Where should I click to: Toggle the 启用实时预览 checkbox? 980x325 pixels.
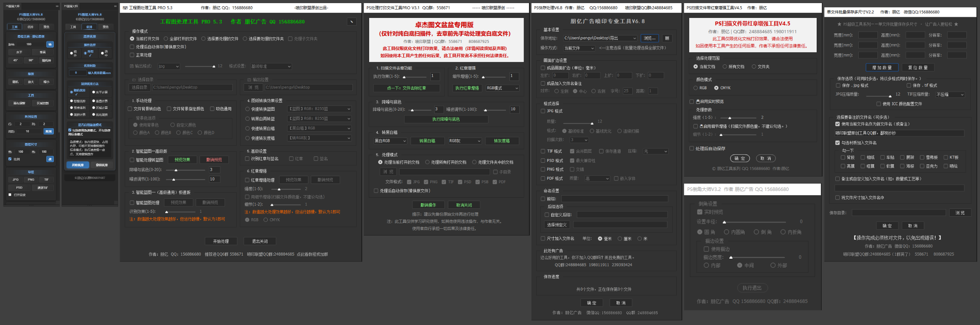point(692,102)
